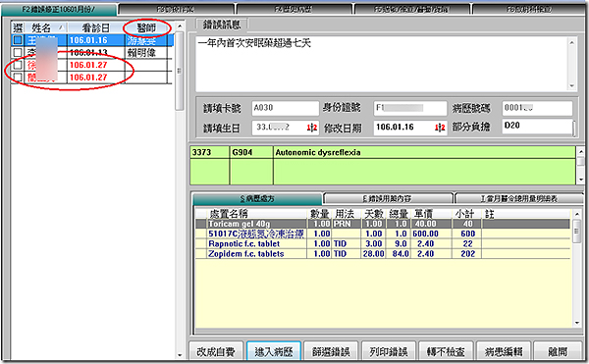Click 處置名稱 column header

coord(257,214)
